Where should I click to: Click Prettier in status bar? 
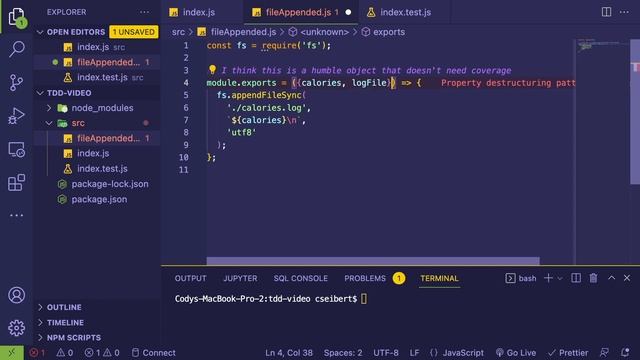point(568,353)
